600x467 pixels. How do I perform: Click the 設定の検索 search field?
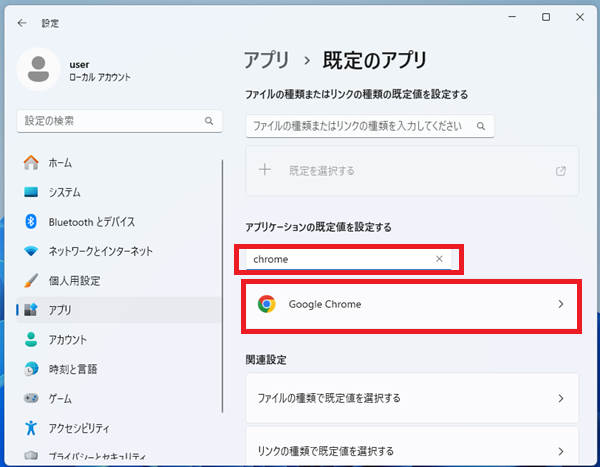(x=119, y=121)
